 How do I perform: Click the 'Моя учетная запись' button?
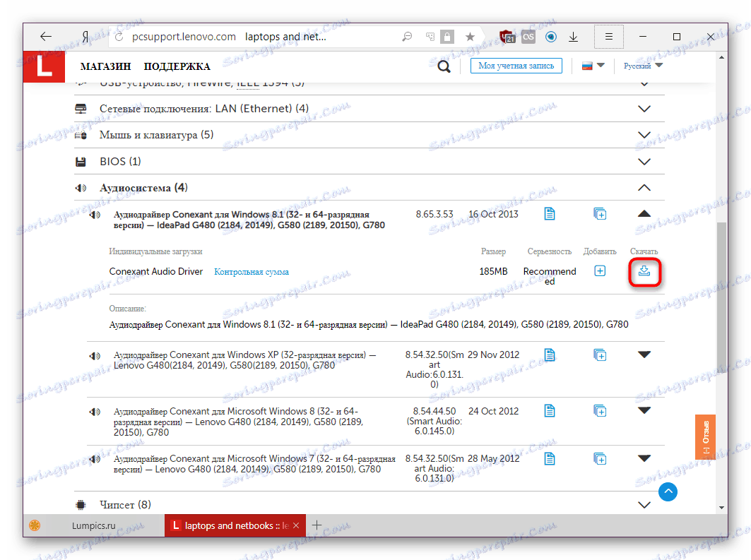click(516, 66)
